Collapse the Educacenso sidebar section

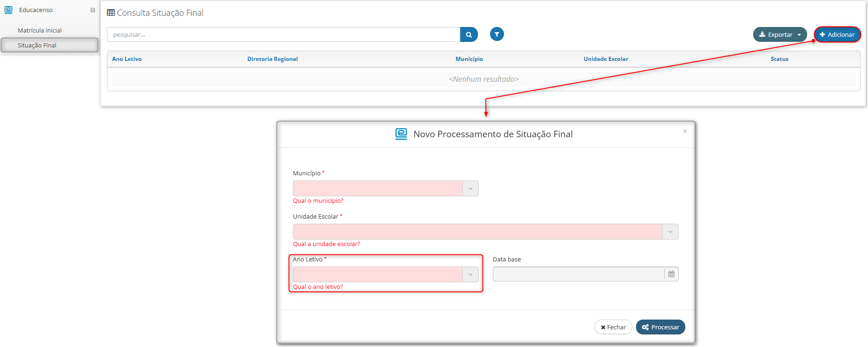pyautogui.click(x=93, y=10)
